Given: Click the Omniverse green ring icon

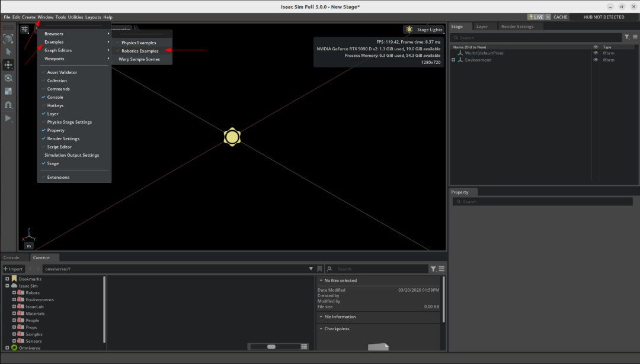Looking at the screenshot, I should 14,347.
